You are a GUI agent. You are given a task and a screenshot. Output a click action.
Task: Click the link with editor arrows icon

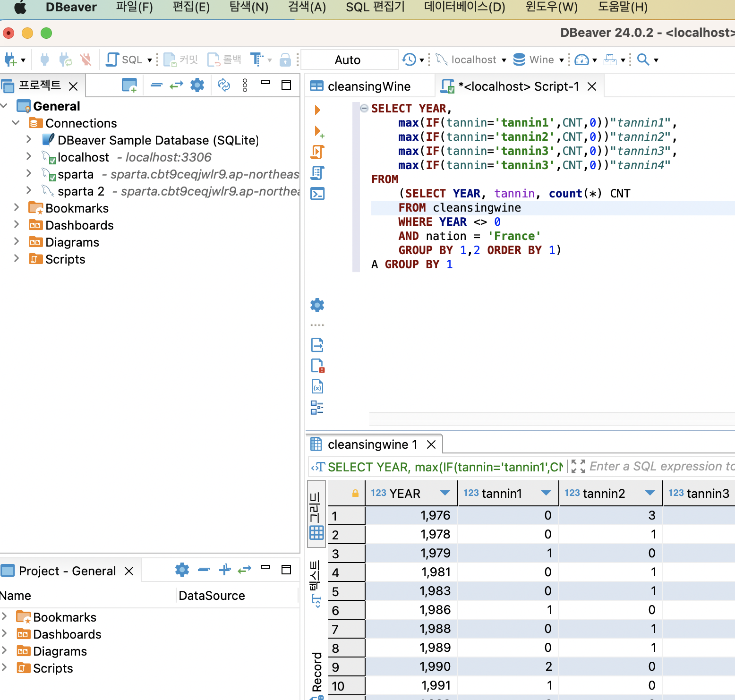(x=176, y=85)
